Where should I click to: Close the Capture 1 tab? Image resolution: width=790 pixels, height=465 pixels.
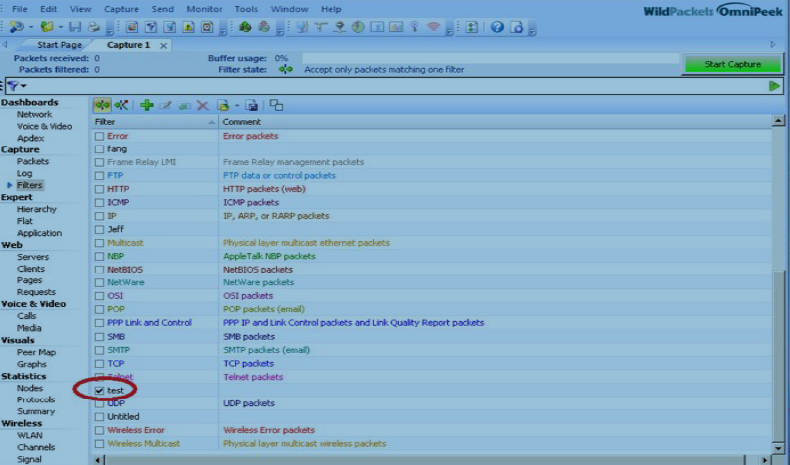coord(163,45)
